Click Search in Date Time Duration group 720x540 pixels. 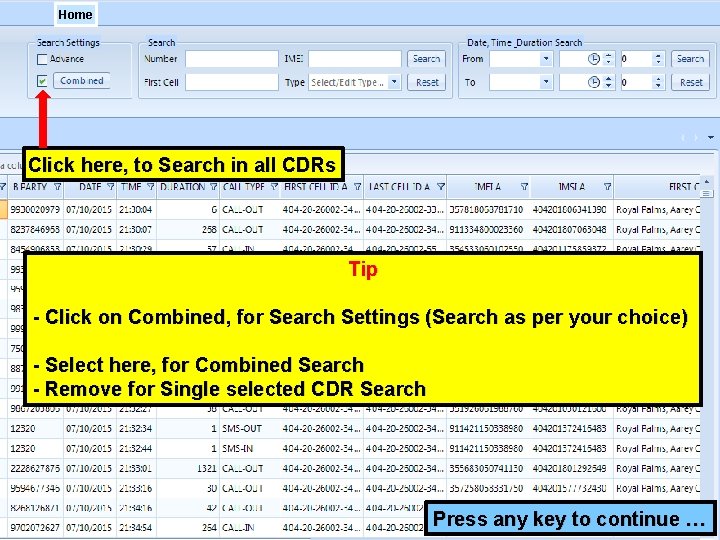(x=690, y=59)
